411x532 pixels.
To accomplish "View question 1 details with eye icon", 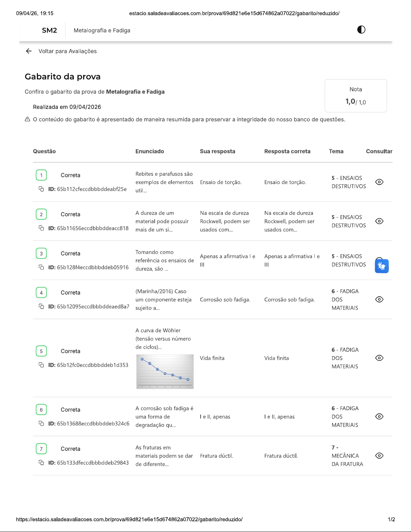I will pyautogui.click(x=379, y=182).
